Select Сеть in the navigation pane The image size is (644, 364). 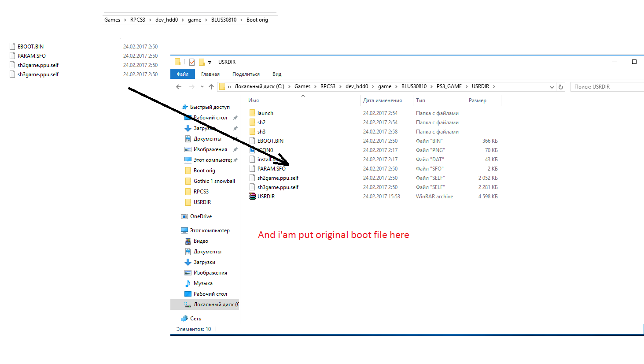[195, 319]
